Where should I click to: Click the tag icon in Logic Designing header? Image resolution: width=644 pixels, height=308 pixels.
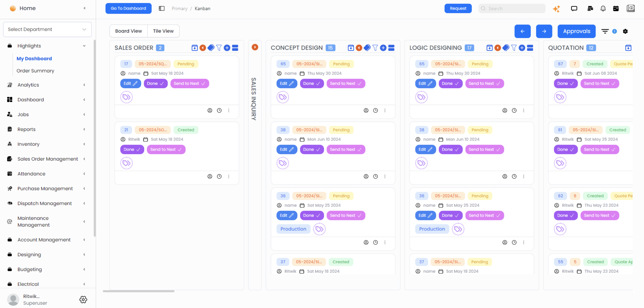[506, 48]
